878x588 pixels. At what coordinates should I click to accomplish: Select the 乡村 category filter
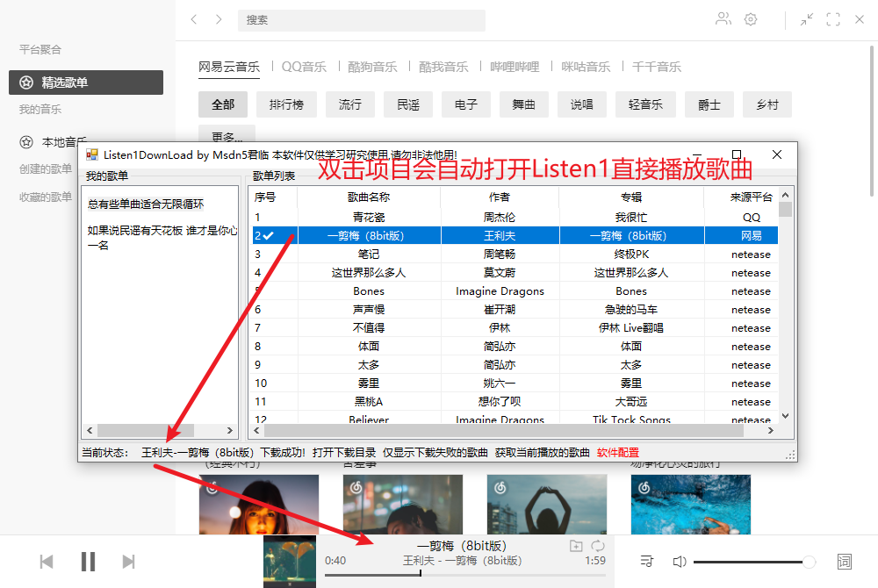tap(767, 104)
